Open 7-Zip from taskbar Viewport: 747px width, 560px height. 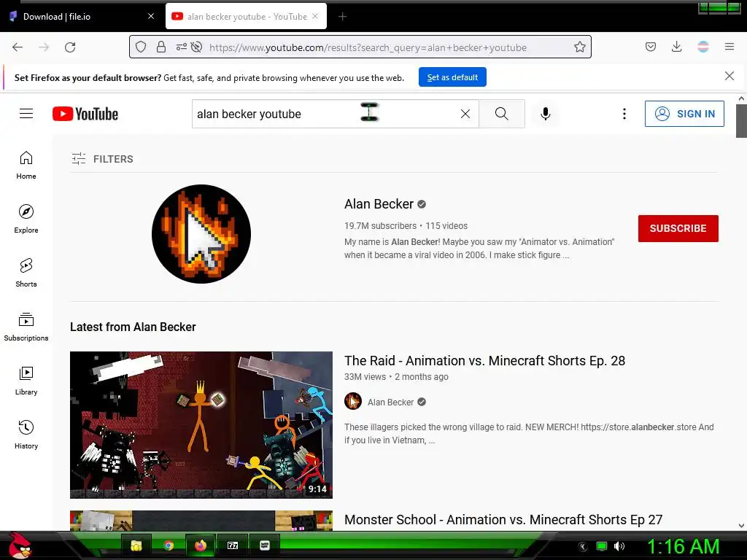(x=233, y=545)
